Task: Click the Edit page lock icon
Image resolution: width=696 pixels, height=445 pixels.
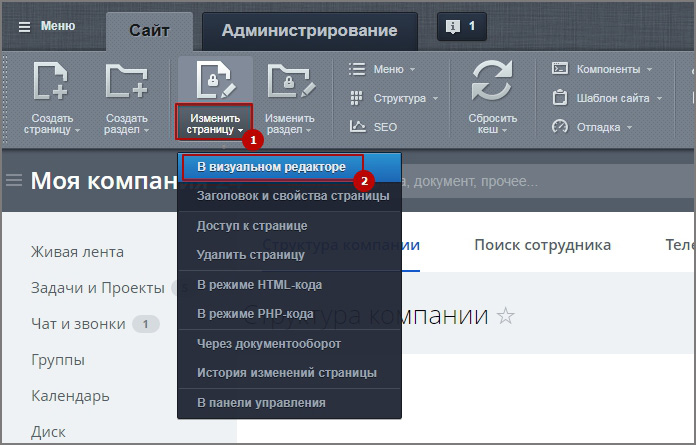Action: point(214,80)
